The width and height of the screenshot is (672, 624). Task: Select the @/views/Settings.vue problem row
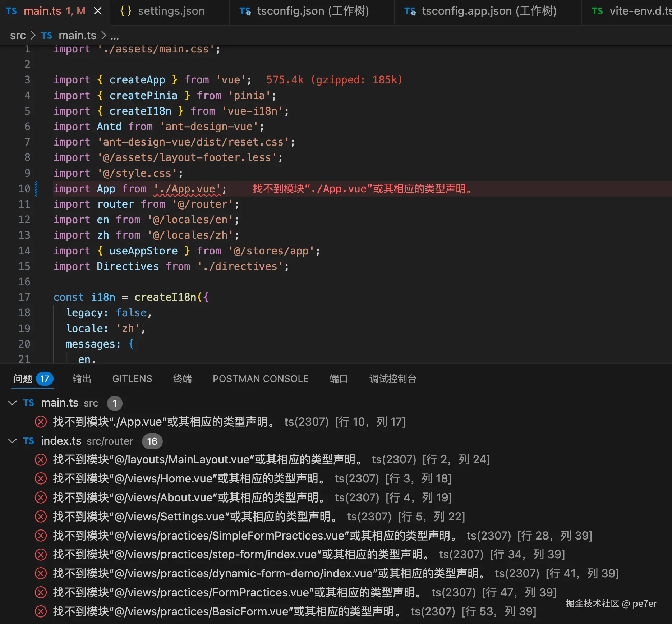pyautogui.click(x=336, y=517)
